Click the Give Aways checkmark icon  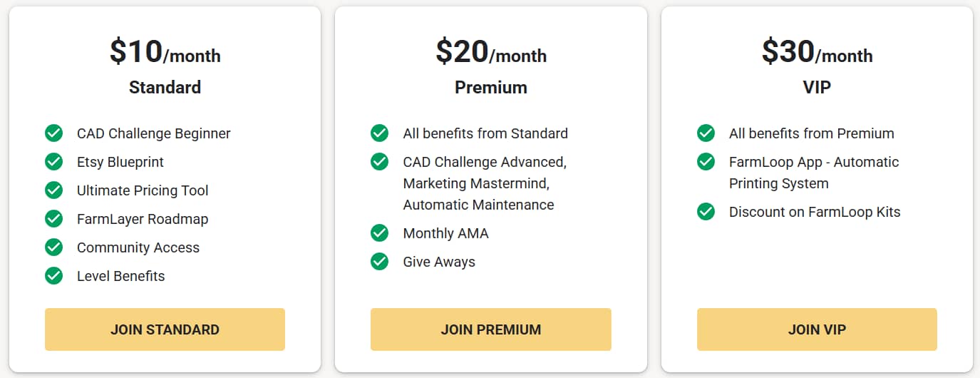point(380,262)
